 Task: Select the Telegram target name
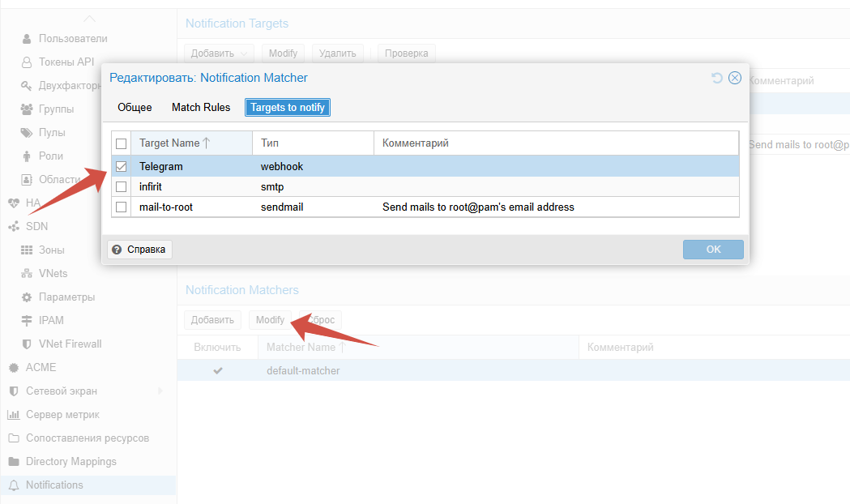[161, 166]
